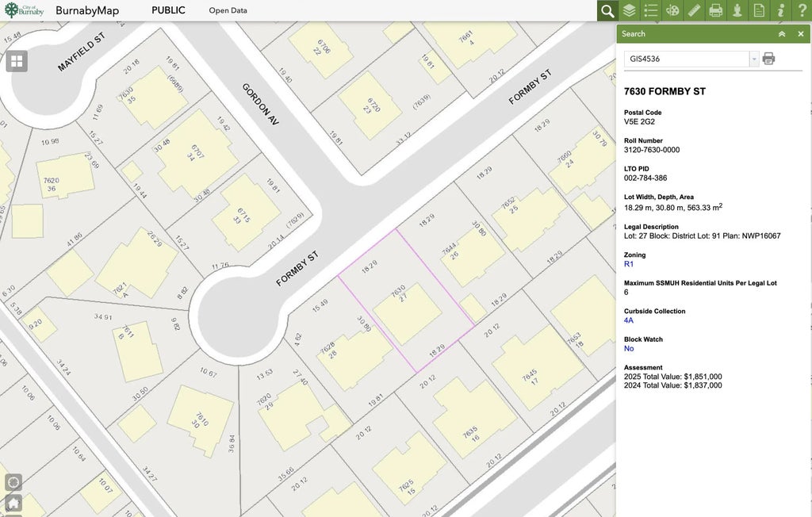812x517 pixels.
Task: Open the Draw palette tool
Action: point(672,10)
